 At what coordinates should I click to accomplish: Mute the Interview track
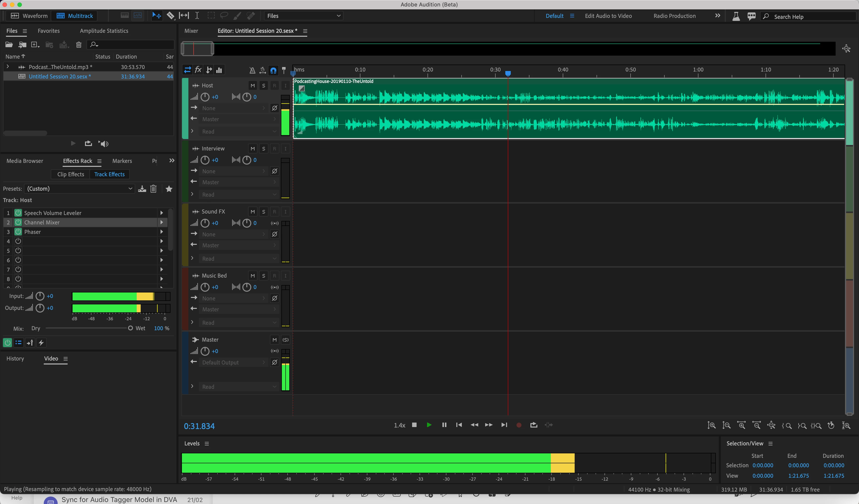click(253, 148)
